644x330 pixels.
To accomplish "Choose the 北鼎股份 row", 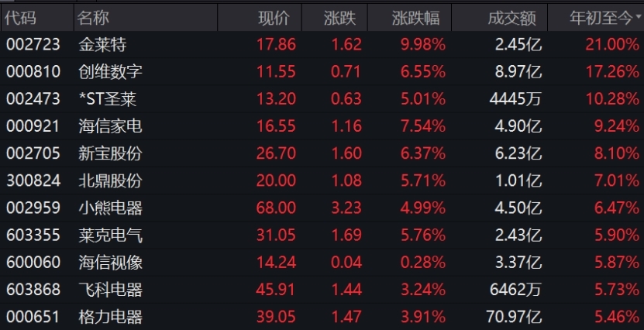I will coord(322,180).
